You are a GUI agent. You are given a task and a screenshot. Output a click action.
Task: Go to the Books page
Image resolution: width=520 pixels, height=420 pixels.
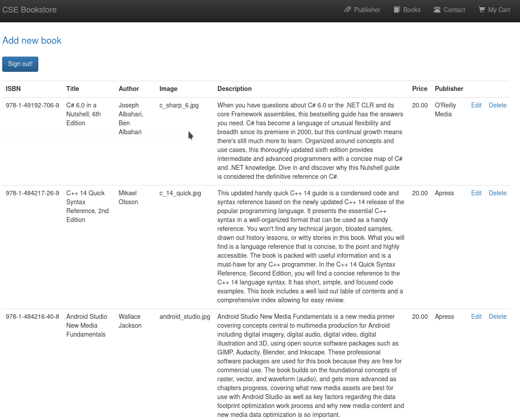point(412,10)
